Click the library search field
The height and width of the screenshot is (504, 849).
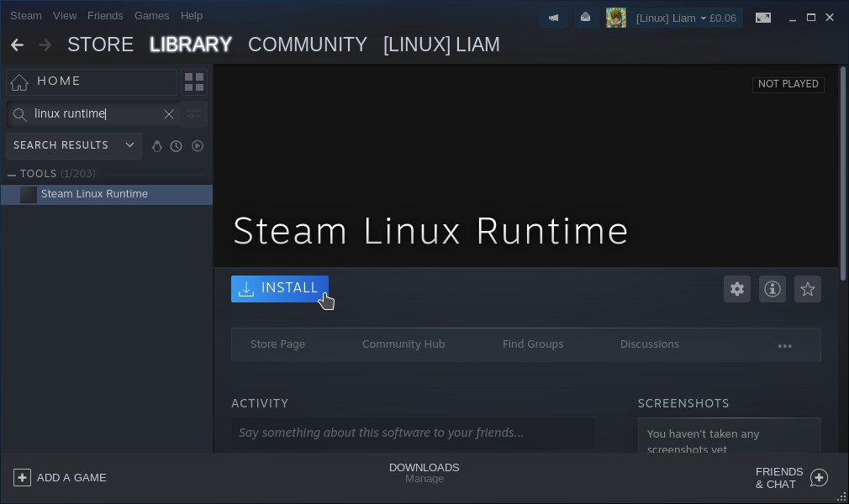[x=93, y=113]
